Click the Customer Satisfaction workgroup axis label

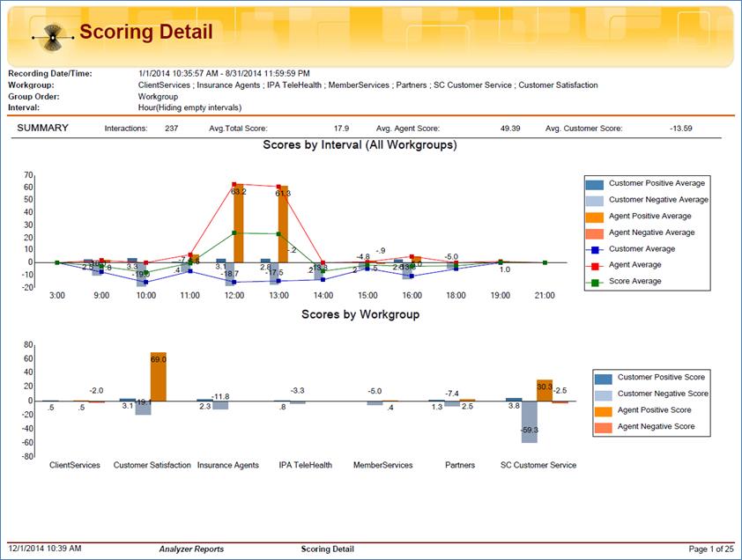[x=152, y=465]
